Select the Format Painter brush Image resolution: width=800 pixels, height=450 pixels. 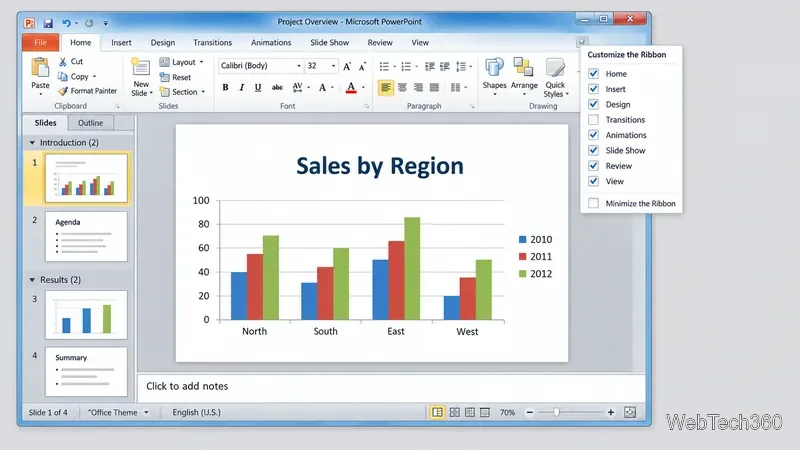63,91
